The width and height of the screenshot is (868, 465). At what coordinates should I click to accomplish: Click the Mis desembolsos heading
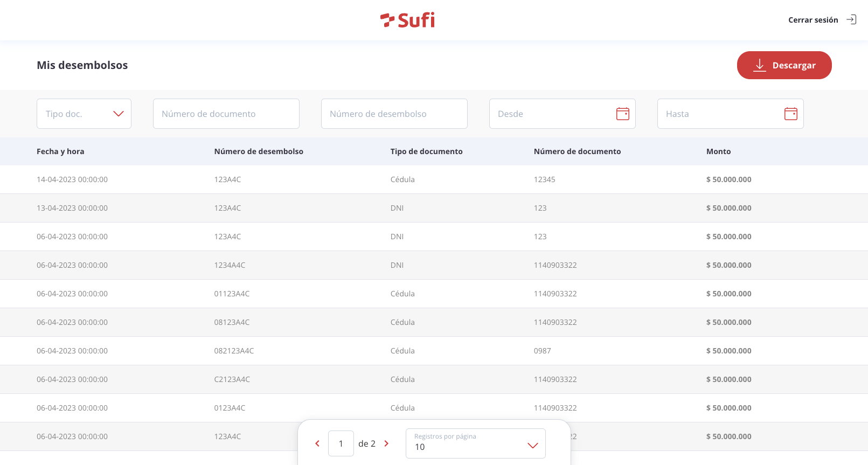coord(82,65)
